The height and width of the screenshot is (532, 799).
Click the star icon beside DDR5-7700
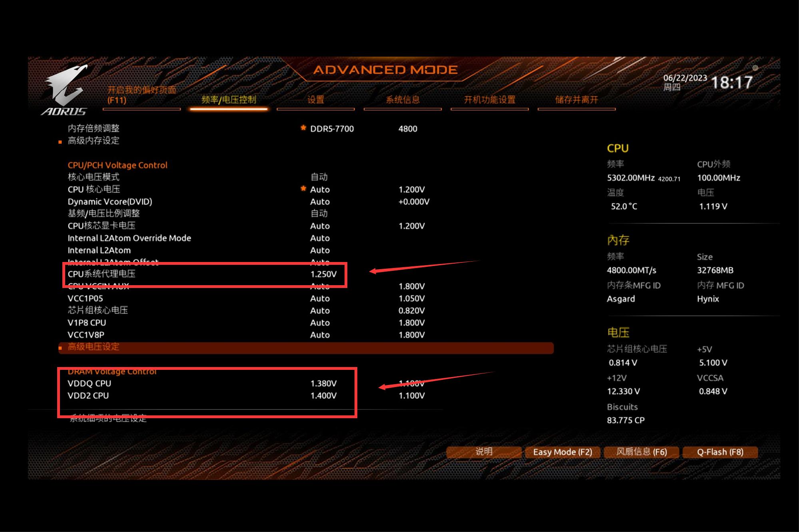303,128
